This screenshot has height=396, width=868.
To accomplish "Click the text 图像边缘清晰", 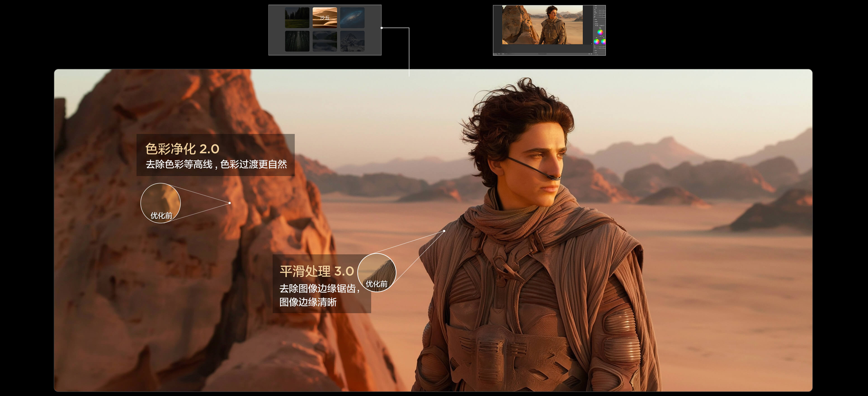I will pos(308,302).
